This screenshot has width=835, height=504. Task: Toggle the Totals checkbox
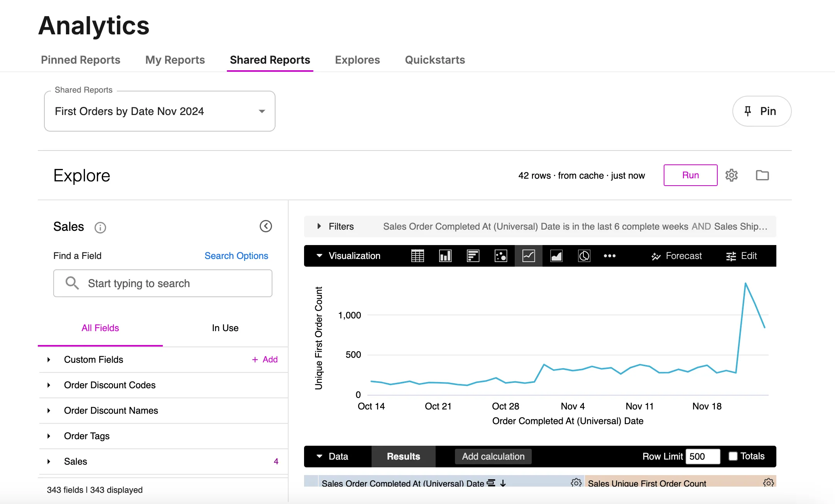point(733,456)
